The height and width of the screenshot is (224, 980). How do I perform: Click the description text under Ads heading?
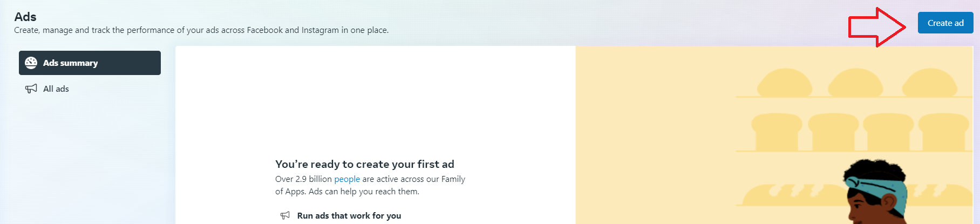point(201,30)
